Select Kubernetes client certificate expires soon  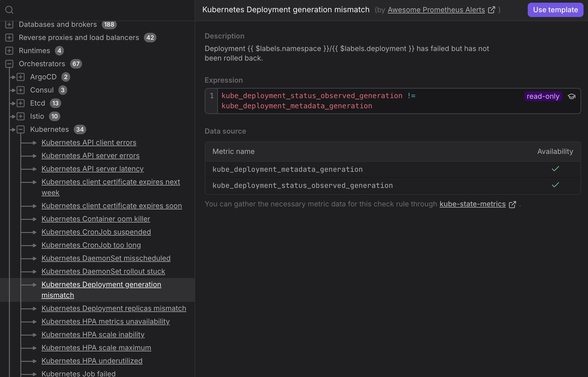click(112, 206)
